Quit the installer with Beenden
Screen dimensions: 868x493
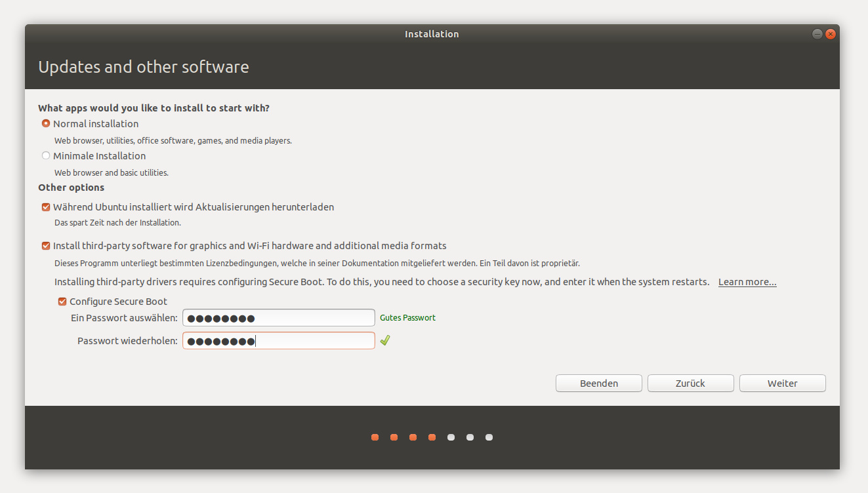point(598,384)
